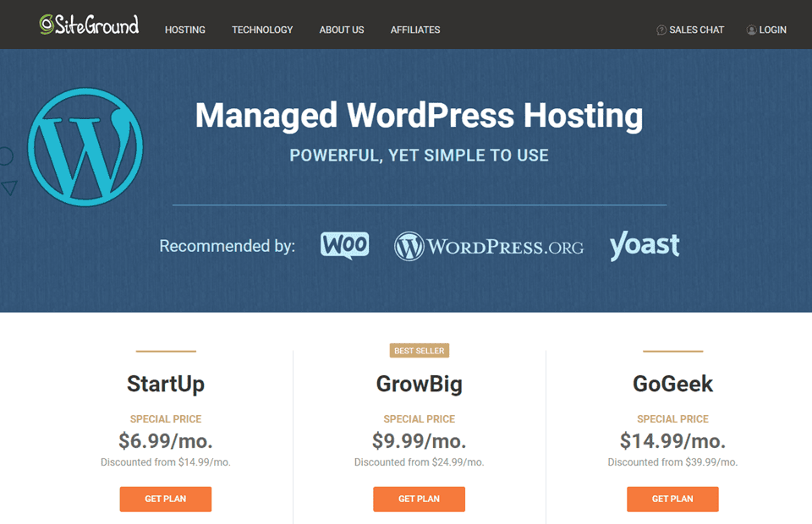Click the SiteGround logo
Image resolution: width=812 pixels, height=524 pixels.
[x=89, y=25]
